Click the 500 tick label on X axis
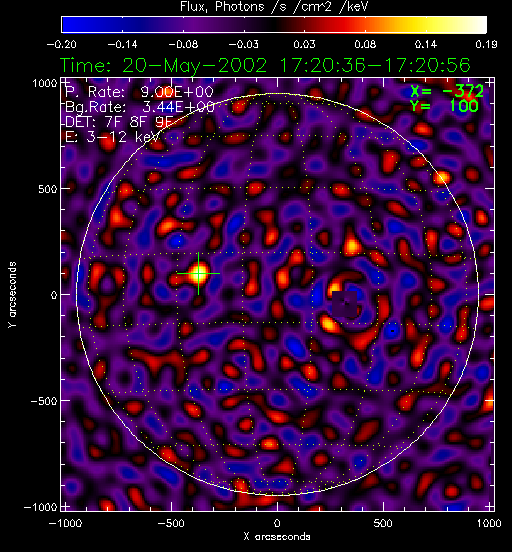 (383, 523)
